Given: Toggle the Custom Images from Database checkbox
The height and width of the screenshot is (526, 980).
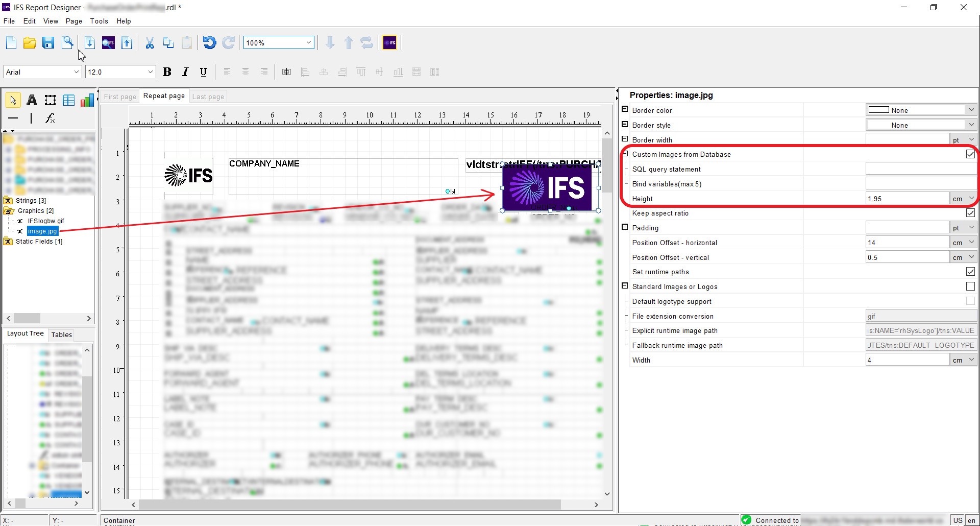Looking at the screenshot, I should (970, 154).
